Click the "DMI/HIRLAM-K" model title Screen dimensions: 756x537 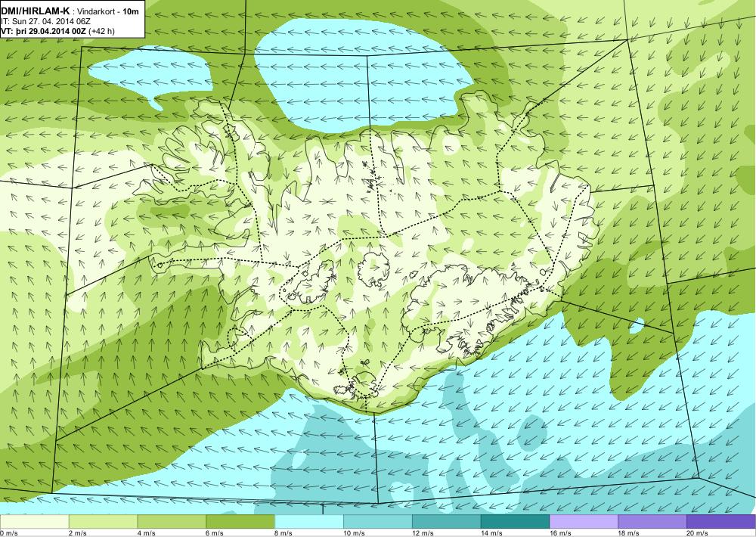[36, 11]
